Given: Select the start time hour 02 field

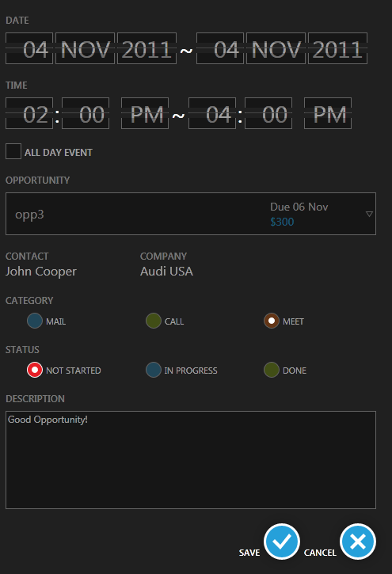Looking at the screenshot, I should click(x=29, y=113).
